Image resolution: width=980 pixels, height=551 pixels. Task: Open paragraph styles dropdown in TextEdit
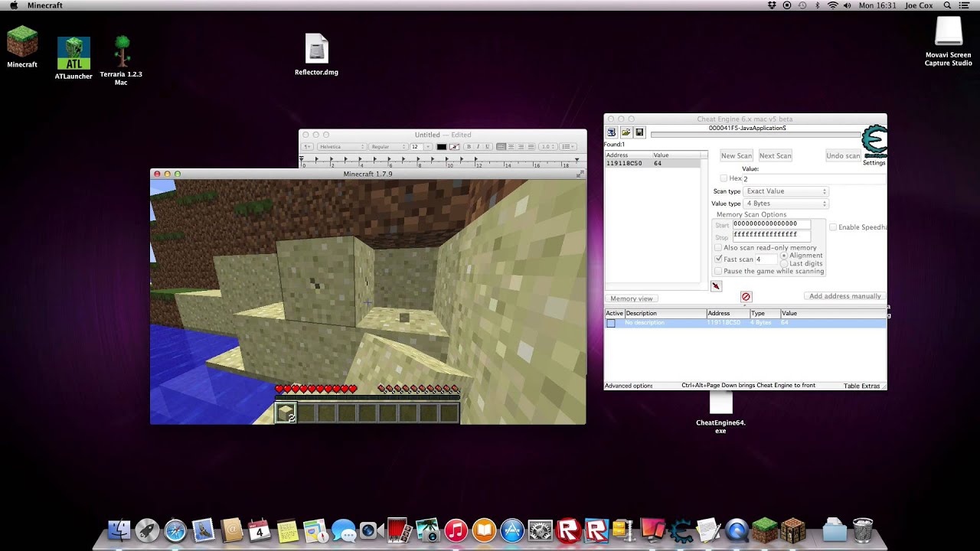(x=307, y=147)
